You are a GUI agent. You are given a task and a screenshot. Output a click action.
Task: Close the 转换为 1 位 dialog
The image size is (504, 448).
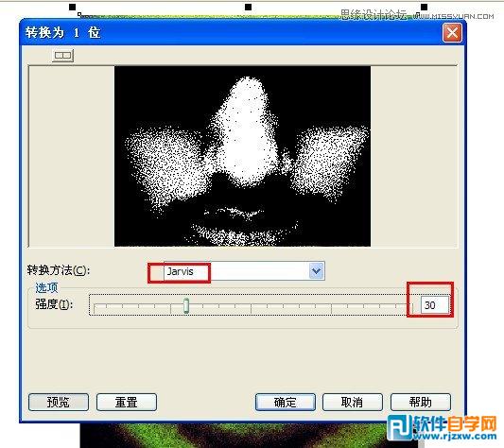pos(452,33)
